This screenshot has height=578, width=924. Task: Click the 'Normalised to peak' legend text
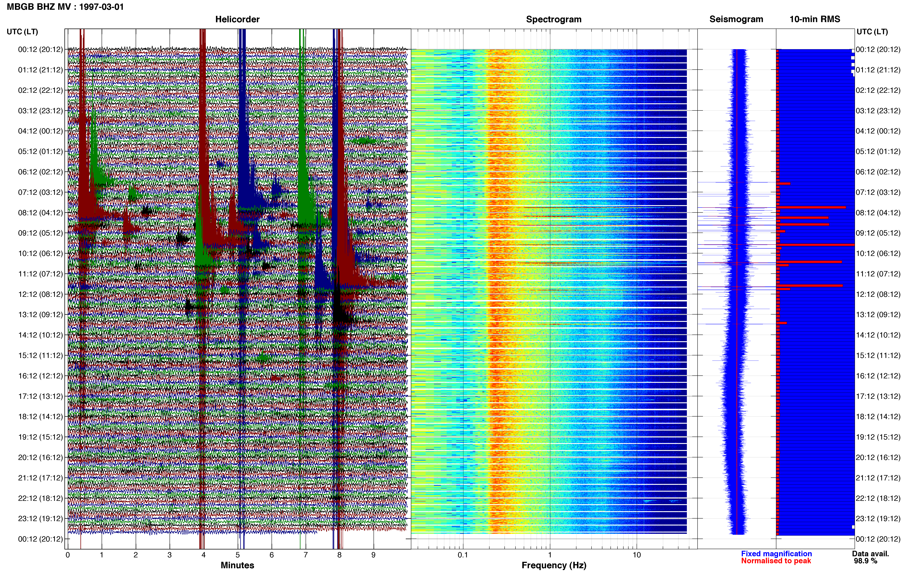click(x=776, y=561)
